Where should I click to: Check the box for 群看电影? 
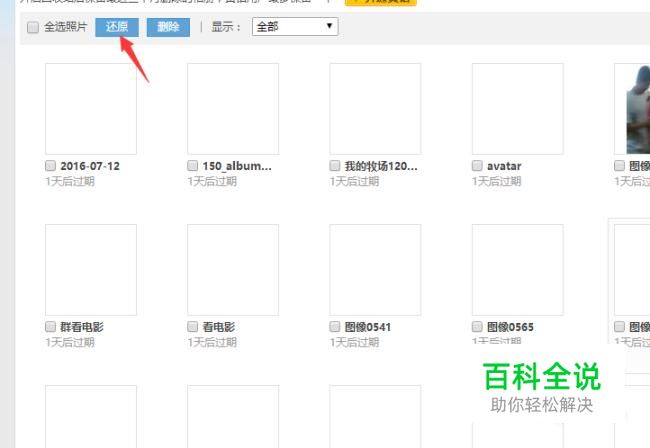point(50,327)
